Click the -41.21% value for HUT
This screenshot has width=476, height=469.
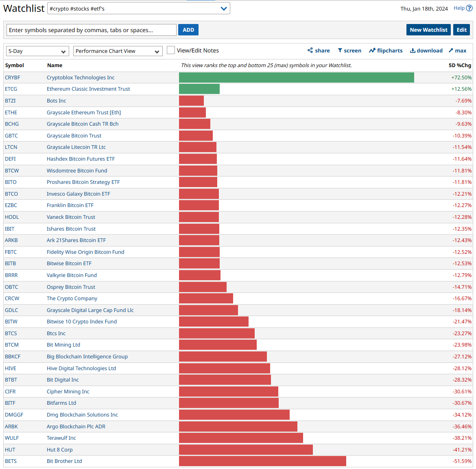click(462, 450)
